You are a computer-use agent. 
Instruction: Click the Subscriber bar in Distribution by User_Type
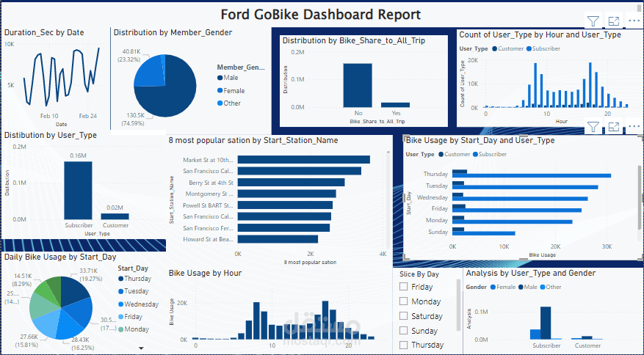78,191
